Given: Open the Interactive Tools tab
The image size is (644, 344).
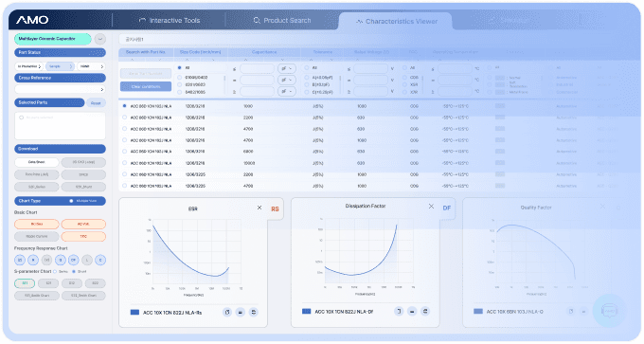Looking at the screenshot, I should [170, 20].
